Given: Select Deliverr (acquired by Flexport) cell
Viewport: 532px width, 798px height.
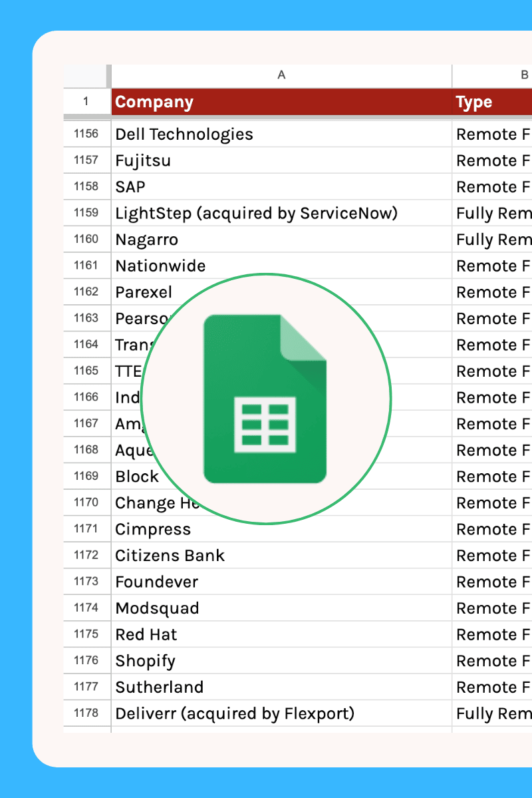Looking at the screenshot, I should 281,713.
